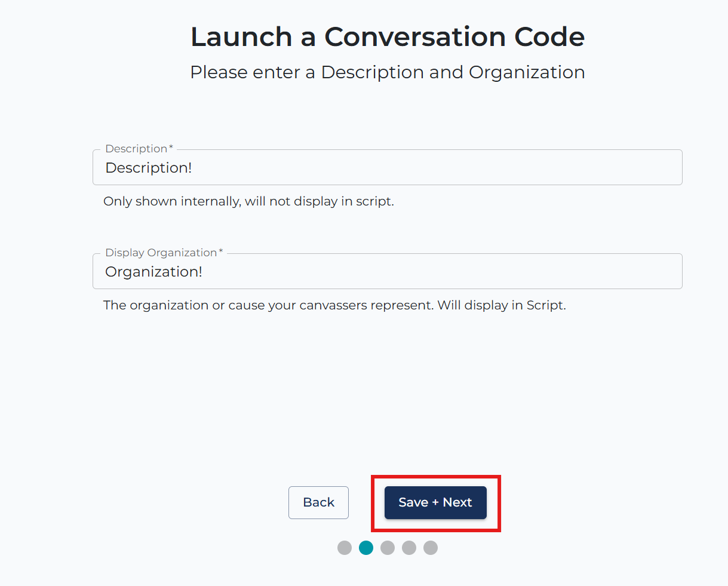Click "Will display in Script." helper sentence
The height and width of the screenshot is (586, 728).
pos(502,305)
